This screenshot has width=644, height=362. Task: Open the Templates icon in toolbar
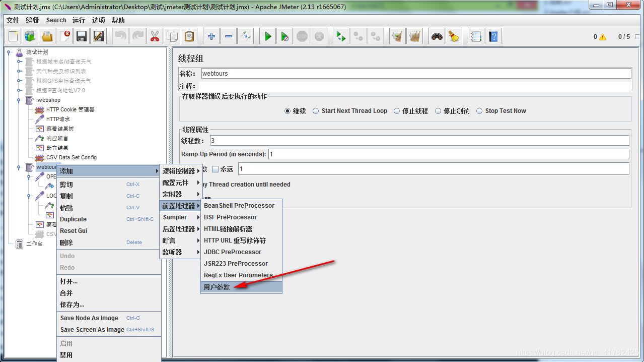tap(30, 36)
